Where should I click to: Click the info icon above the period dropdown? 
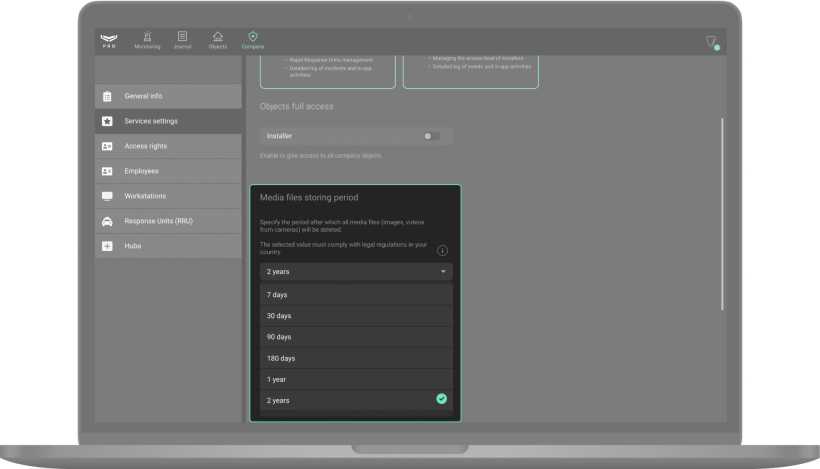click(x=442, y=251)
